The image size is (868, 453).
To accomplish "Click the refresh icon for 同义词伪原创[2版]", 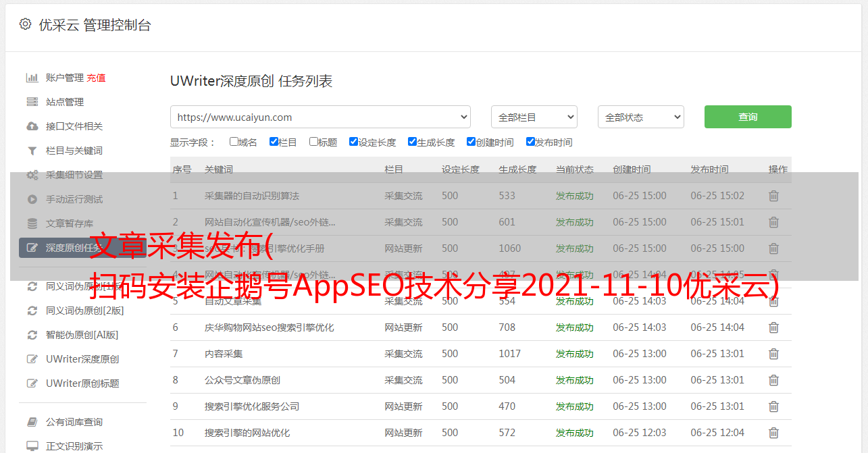I will click(32, 311).
